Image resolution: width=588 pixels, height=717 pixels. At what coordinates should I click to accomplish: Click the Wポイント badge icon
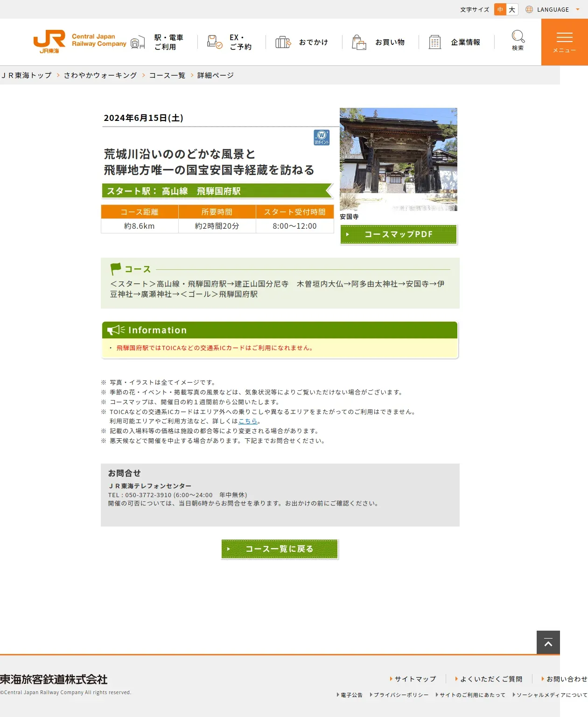pyautogui.click(x=322, y=137)
